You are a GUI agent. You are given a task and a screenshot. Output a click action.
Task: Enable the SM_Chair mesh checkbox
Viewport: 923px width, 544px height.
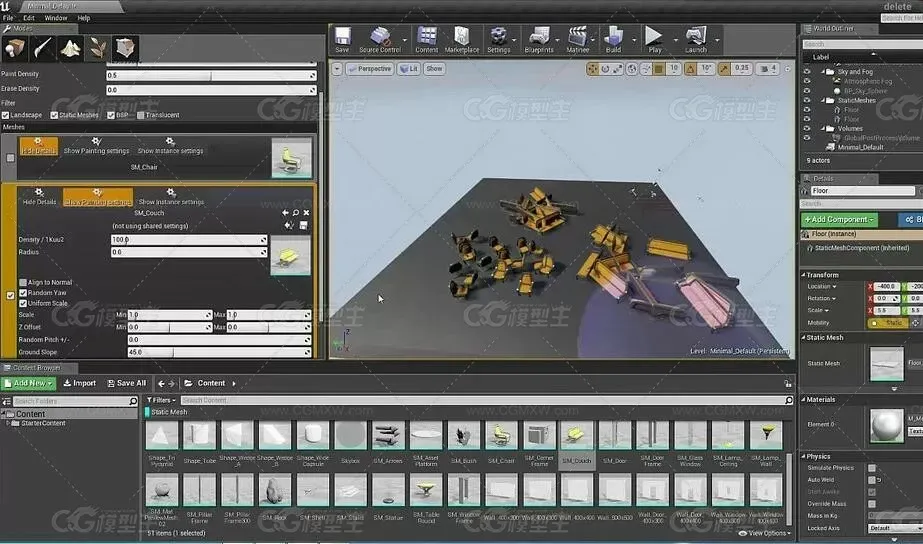click(x=10, y=158)
